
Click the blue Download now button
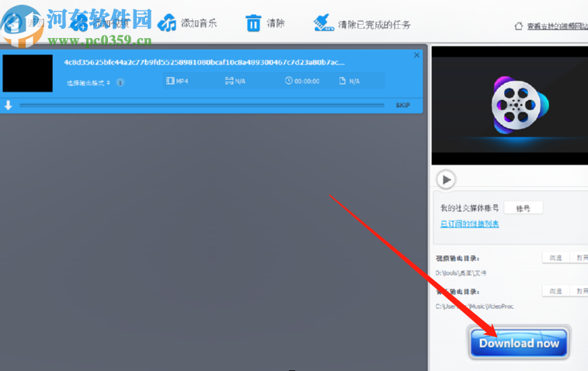coord(519,343)
